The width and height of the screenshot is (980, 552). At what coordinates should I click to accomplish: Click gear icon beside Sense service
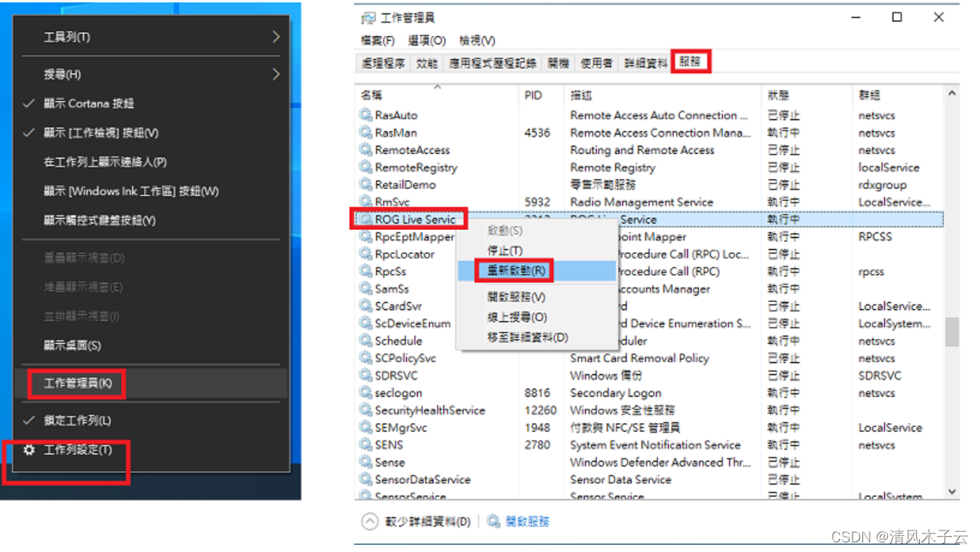[x=366, y=462]
